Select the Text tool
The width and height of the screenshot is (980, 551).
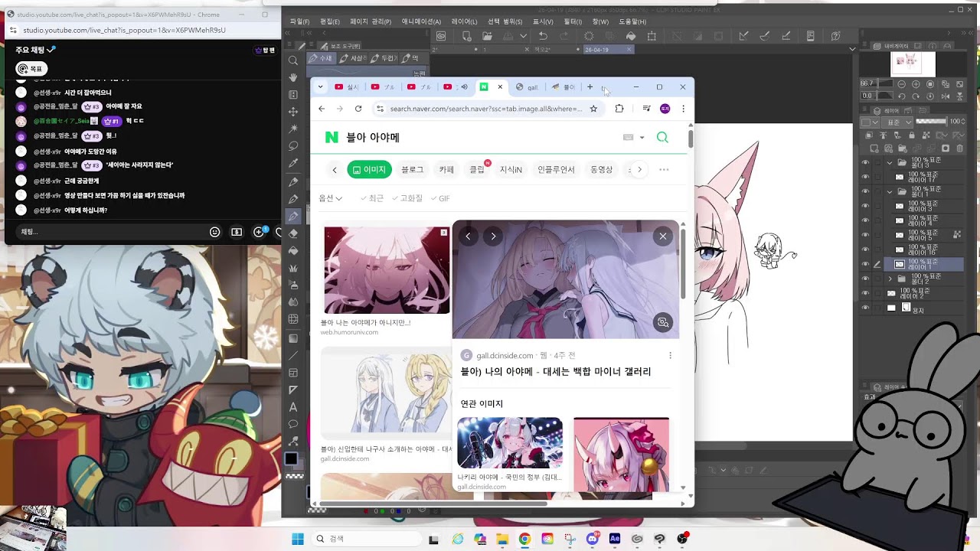point(293,407)
